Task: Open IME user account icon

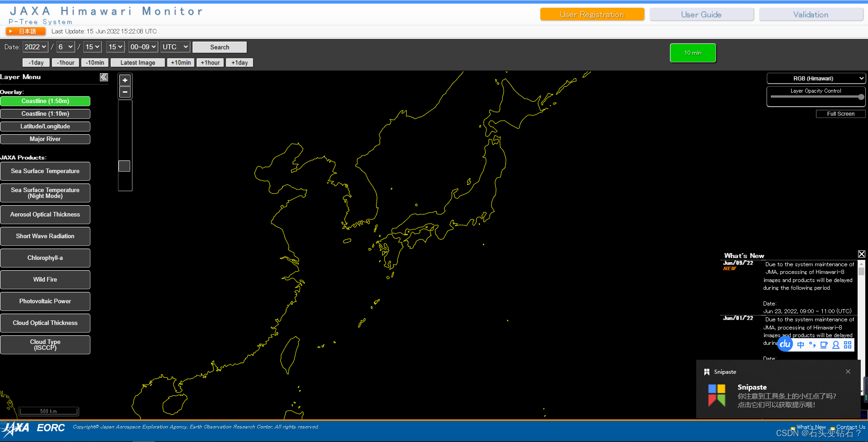Action: pyautogui.click(x=836, y=345)
